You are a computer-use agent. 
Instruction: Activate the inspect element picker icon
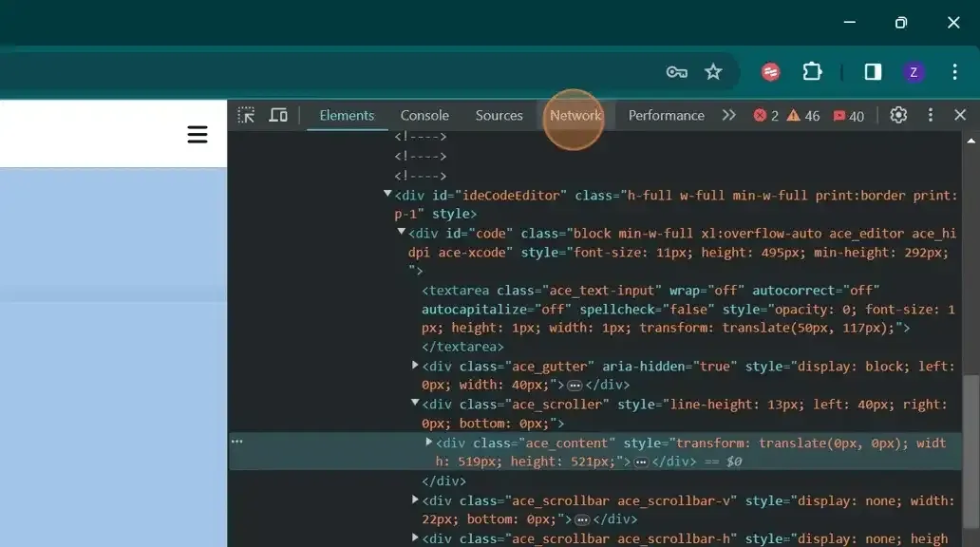[246, 115]
